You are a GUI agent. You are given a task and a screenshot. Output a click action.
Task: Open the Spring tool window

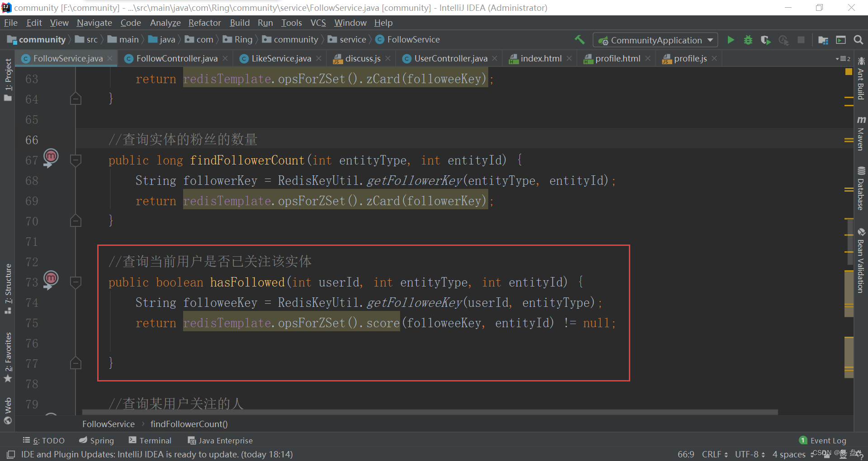(96, 440)
